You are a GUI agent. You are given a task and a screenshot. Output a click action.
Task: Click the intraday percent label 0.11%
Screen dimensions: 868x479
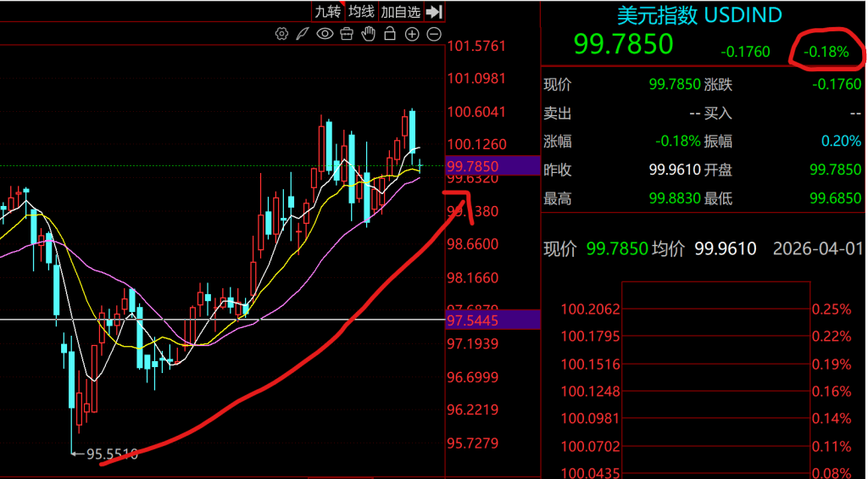[x=832, y=446]
